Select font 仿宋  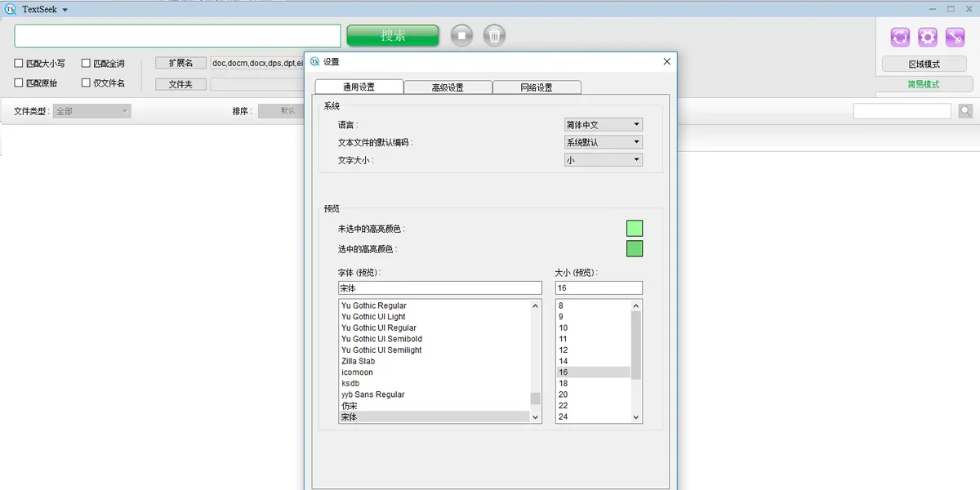[434, 406]
